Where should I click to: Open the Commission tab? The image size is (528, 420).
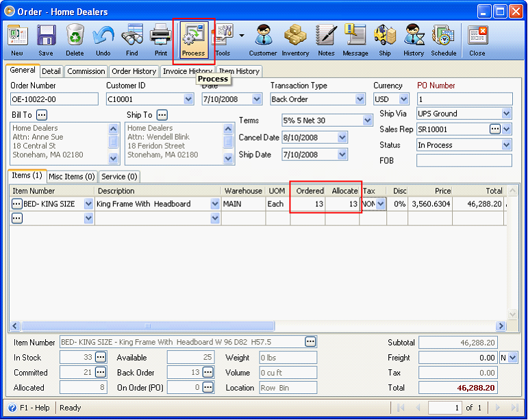86,71
